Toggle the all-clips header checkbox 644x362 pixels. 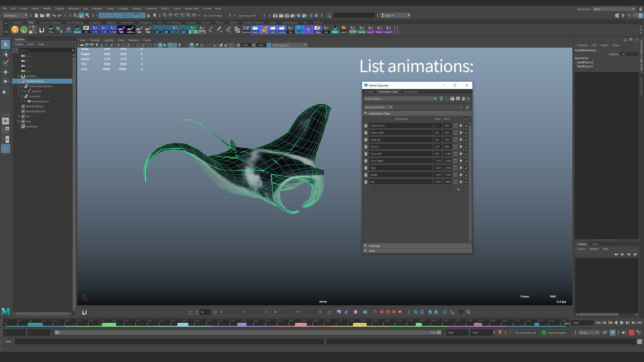pos(466,119)
